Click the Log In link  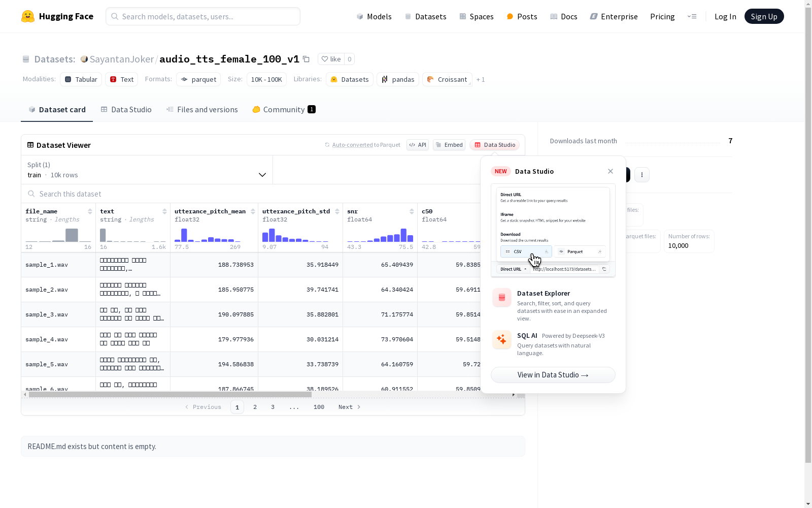(725, 16)
